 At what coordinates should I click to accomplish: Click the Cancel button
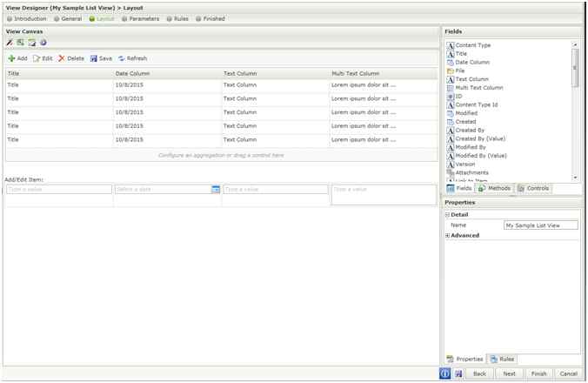[569, 374]
